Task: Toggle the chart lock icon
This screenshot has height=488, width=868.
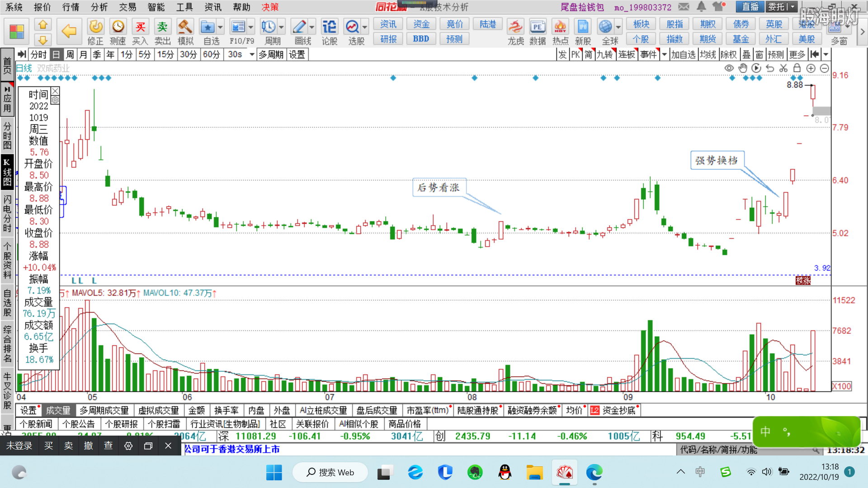Action: (797, 68)
